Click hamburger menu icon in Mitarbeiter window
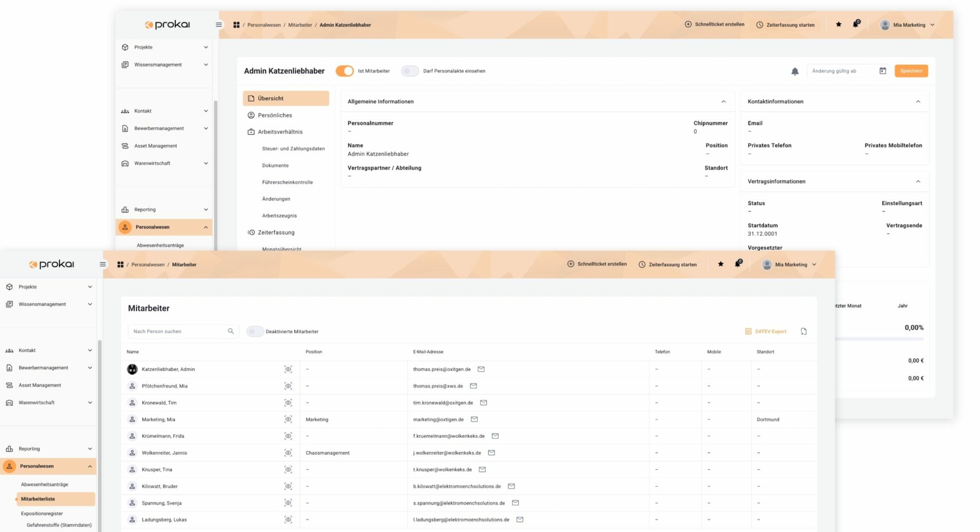The height and width of the screenshot is (532, 980). 102,264
